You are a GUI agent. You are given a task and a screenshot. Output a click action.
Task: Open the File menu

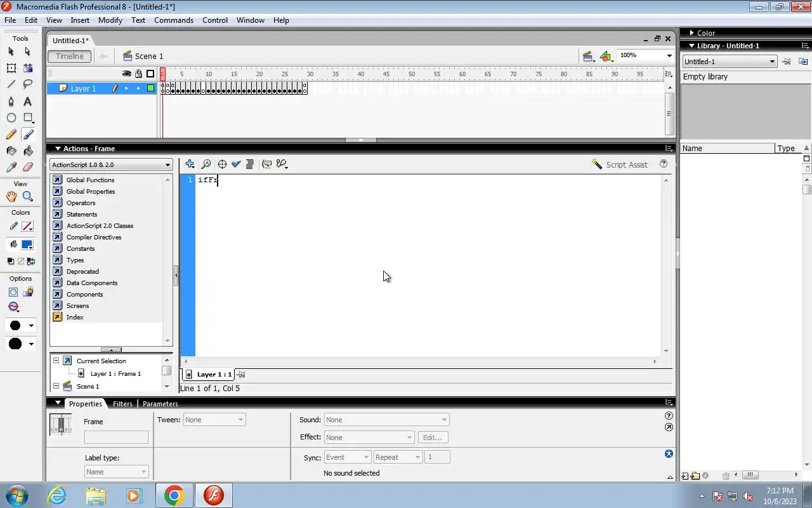pos(10,20)
